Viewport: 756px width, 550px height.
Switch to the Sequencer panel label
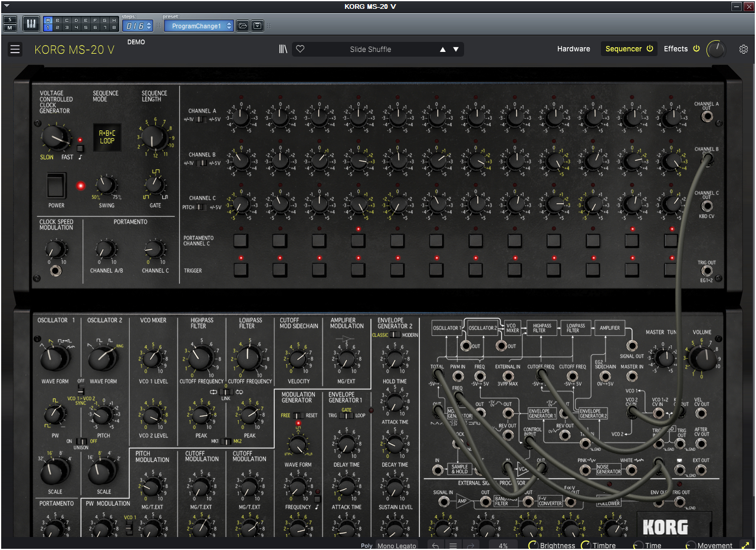623,49
